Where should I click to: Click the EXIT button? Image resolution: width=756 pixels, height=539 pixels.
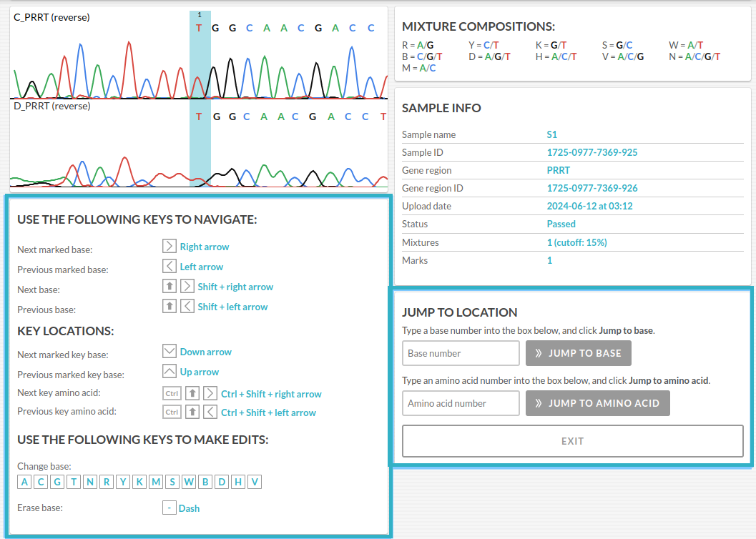pos(573,441)
